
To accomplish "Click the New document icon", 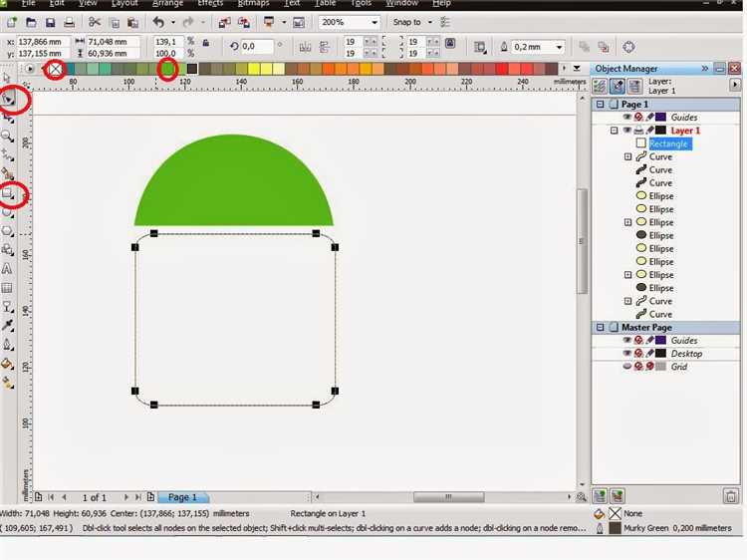I will [11, 22].
